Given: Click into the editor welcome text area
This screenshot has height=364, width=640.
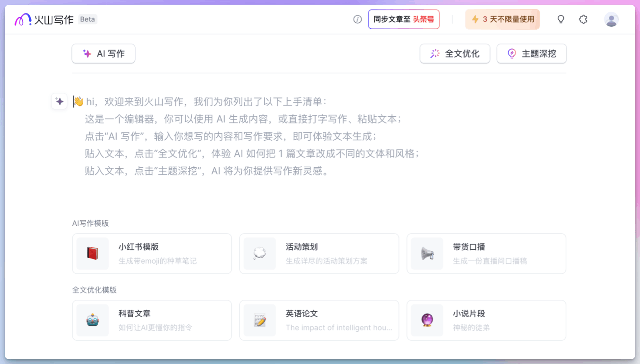Looking at the screenshot, I should (240, 136).
